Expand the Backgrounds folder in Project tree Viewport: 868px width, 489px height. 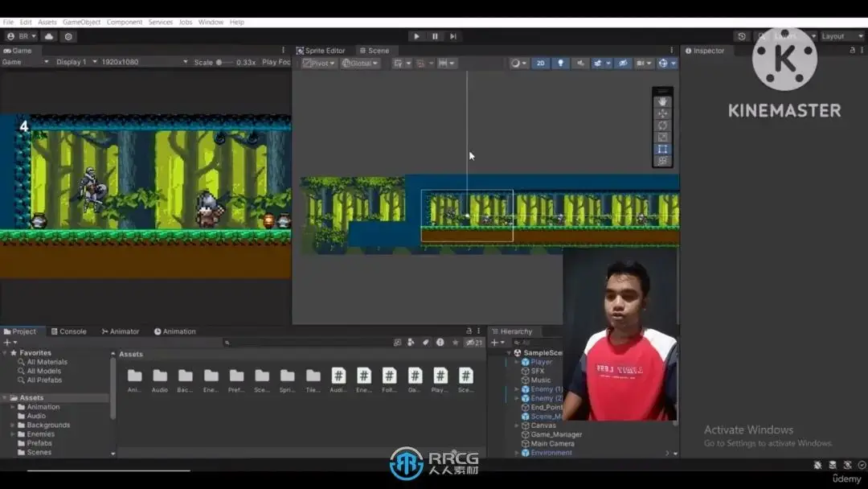click(13, 425)
